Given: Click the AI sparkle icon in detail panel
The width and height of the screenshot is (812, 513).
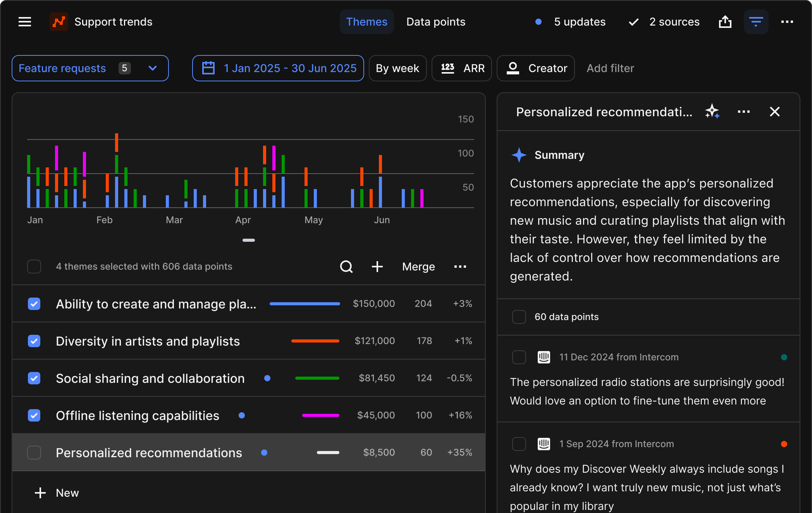Looking at the screenshot, I should coord(712,112).
